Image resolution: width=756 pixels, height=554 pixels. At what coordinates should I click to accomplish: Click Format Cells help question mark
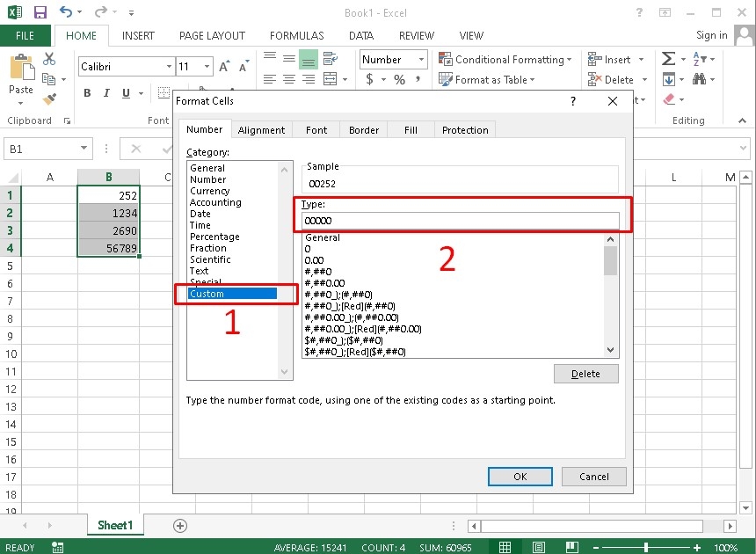(573, 101)
